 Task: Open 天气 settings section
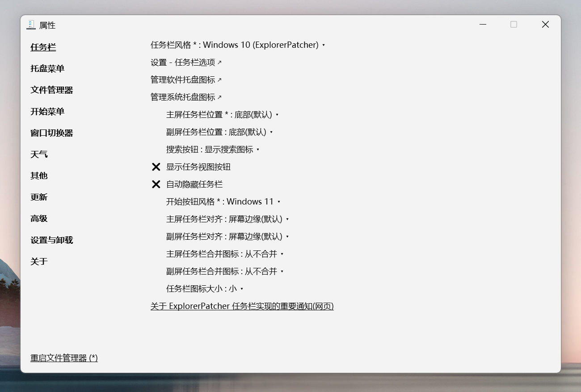coord(39,154)
